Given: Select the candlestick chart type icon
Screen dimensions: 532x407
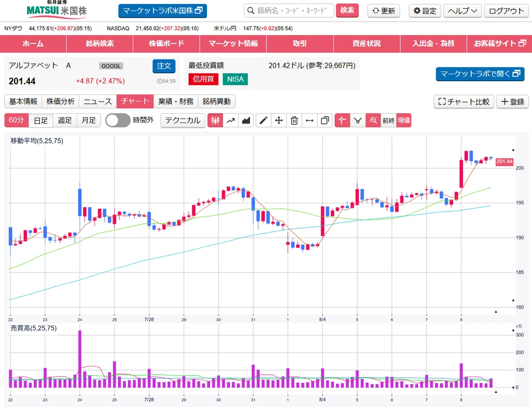Looking at the screenshot, I should 215,120.
